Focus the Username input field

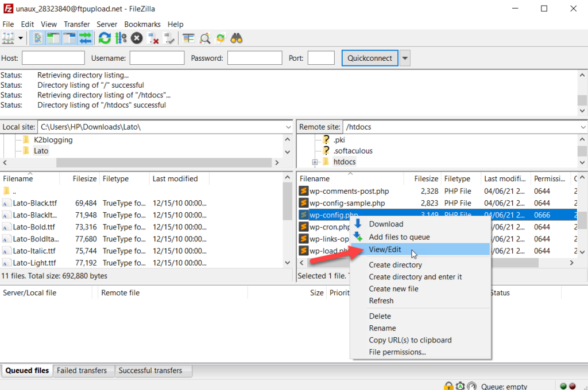(x=157, y=58)
